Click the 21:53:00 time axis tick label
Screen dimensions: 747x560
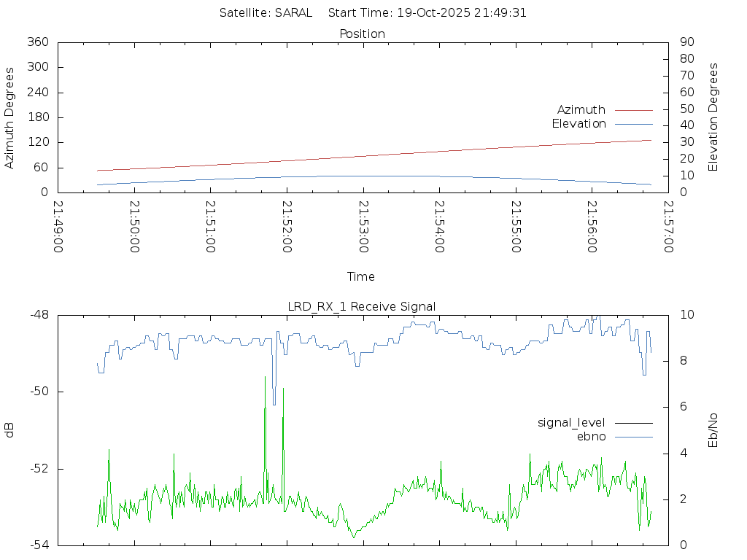(x=363, y=227)
